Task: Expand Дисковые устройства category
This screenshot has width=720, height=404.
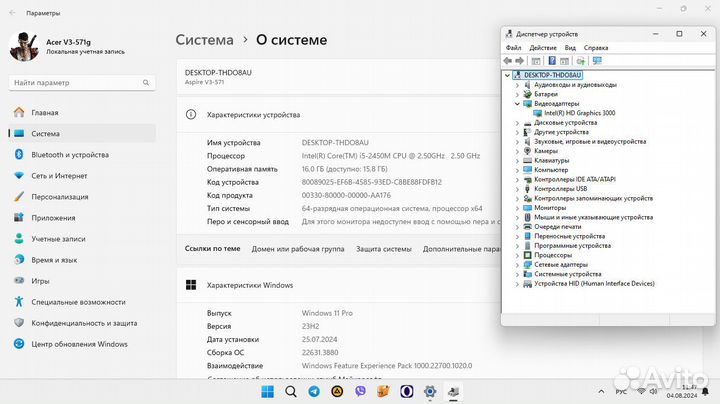Action: 517,123
